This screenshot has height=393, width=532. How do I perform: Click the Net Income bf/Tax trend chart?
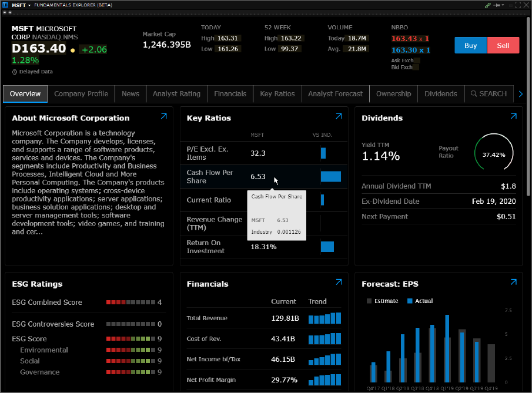pyautogui.click(x=324, y=359)
